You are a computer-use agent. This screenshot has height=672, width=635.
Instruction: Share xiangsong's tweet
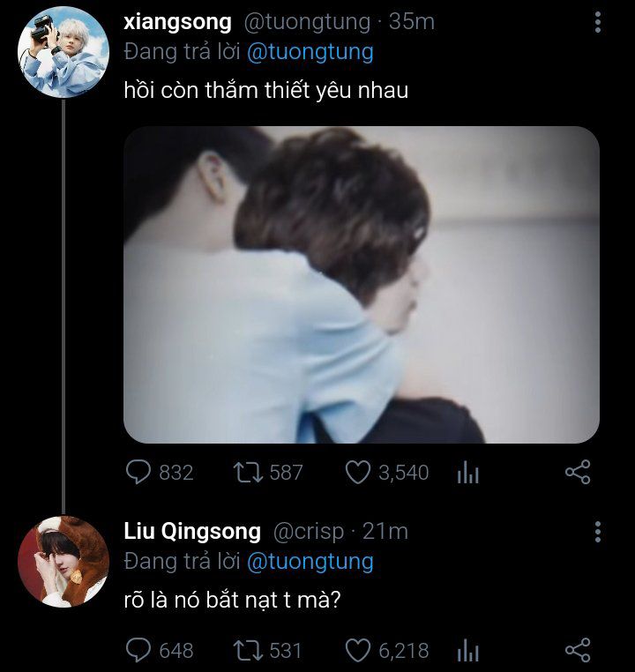coord(577,473)
